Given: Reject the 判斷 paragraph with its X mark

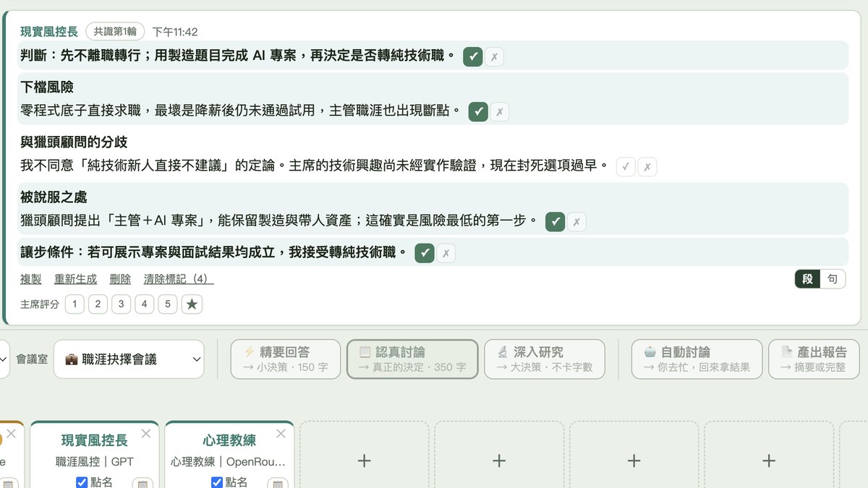Looking at the screenshot, I should click(x=494, y=56).
